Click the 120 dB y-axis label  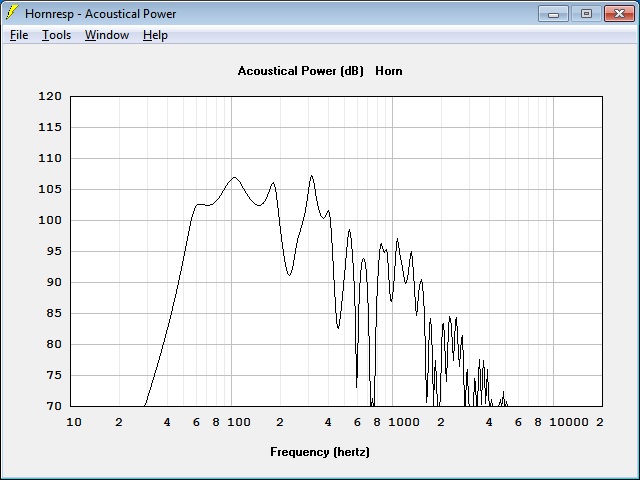[x=50, y=96]
